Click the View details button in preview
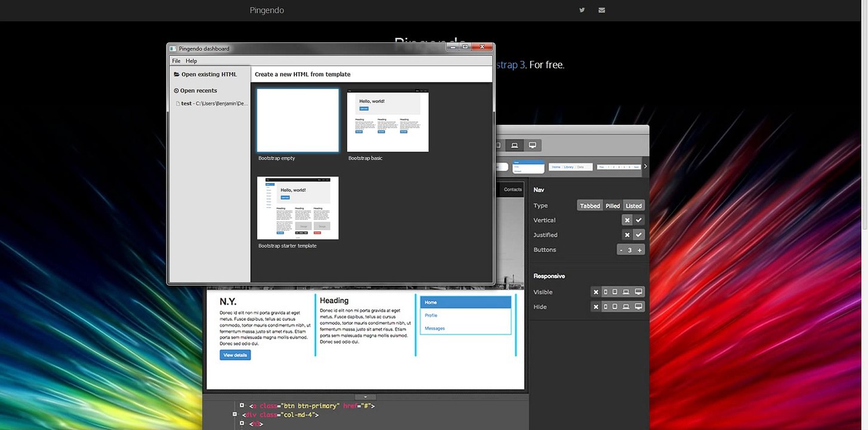This screenshot has height=430, width=868. point(235,355)
